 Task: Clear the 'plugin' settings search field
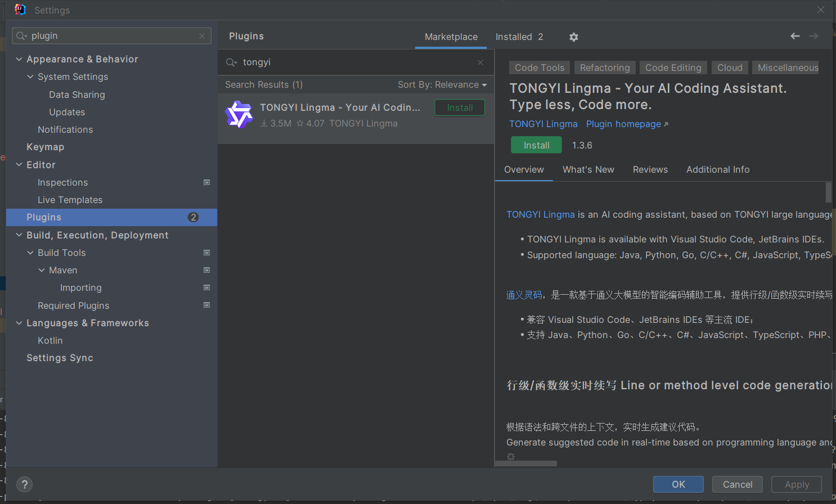click(x=202, y=36)
